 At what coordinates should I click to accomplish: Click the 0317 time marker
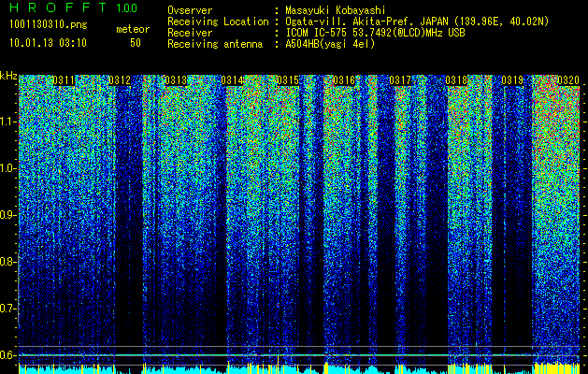coord(400,80)
